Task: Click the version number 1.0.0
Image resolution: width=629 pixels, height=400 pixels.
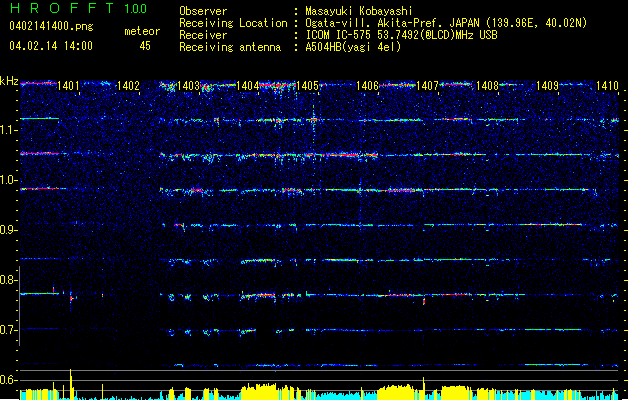Action: (136, 8)
